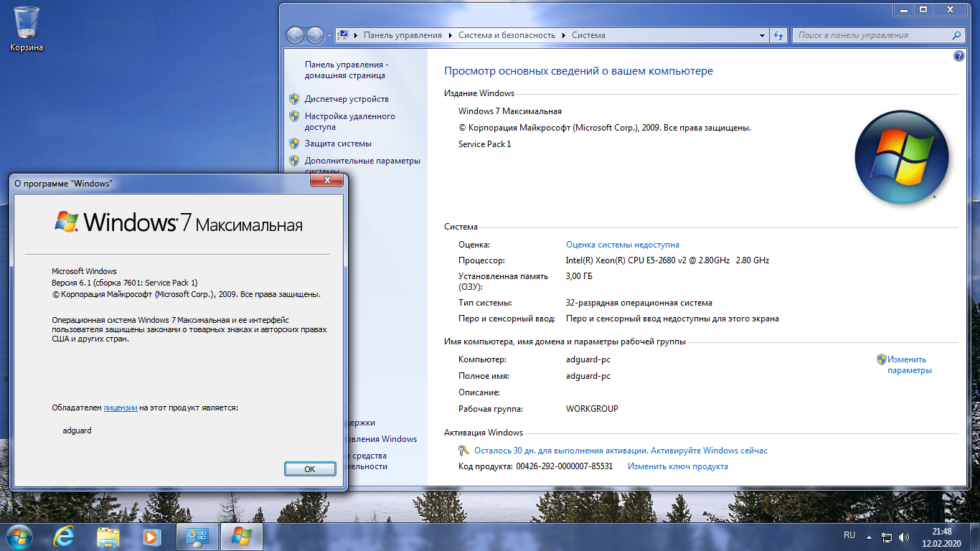Open the recent pages dropdown next to forward arrow
Image resolution: width=980 pixels, height=551 pixels.
(329, 35)
